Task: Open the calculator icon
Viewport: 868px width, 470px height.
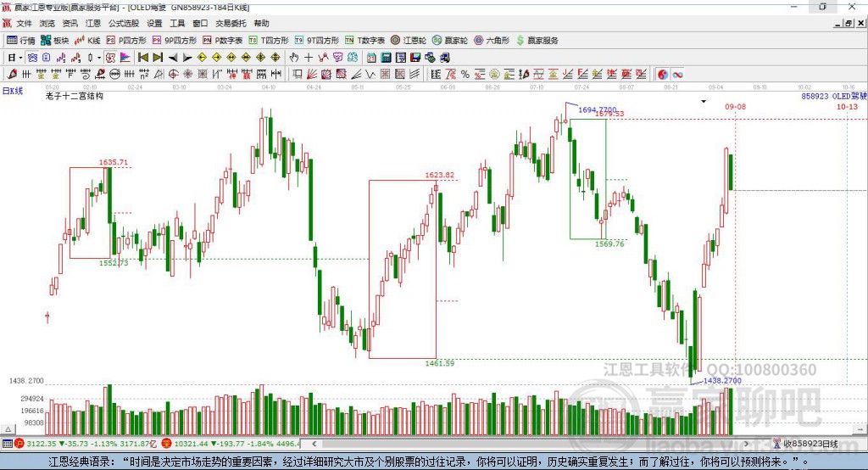Action: [x=387, y=58]
